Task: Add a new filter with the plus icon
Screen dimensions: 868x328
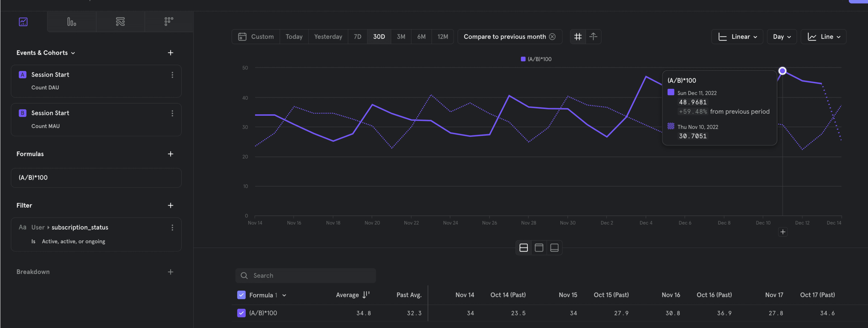Action: point(170,205)
